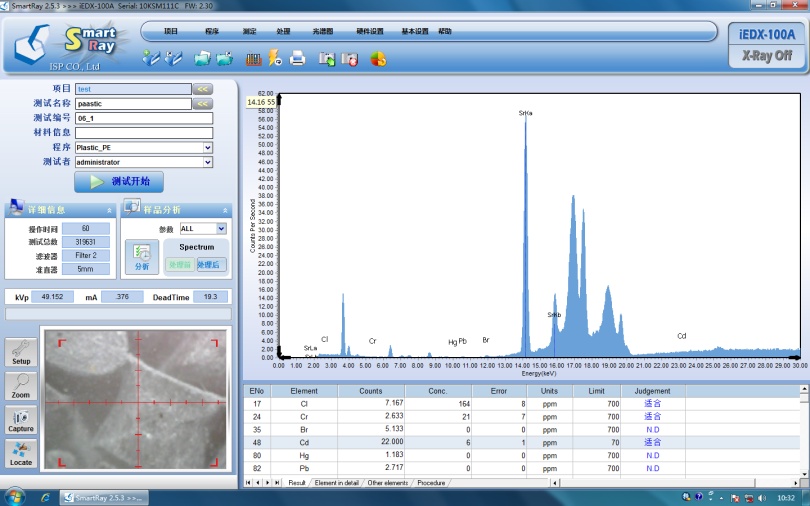Open the 程序 Plastic_PE dropdown
Image resolution: width=810 pixels, height=506 pixels.
[x=207, y=148]
